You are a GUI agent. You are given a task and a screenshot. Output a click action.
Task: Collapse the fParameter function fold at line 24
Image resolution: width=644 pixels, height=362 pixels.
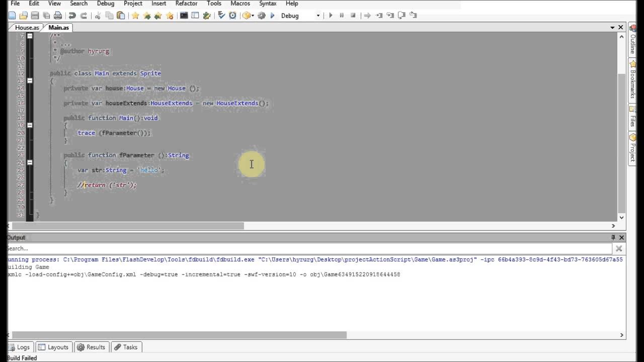pos(30,162)
